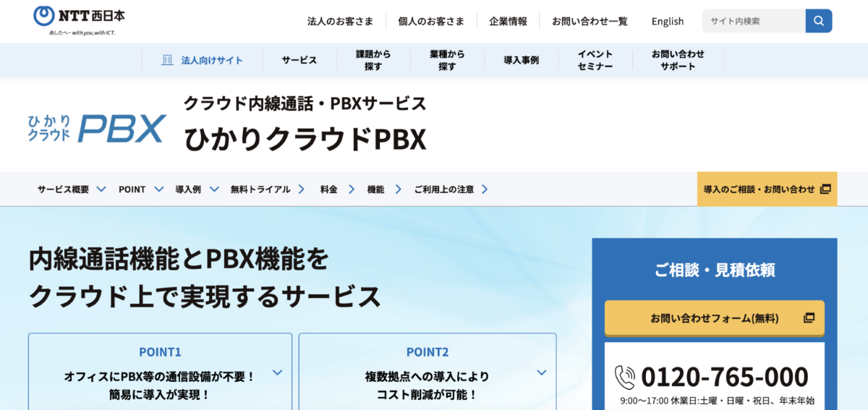This screenshot has width=868, height=410.
Task: Click 導入のご相談・お問い合わせ yellow button
Action: [x=767, y=189]
